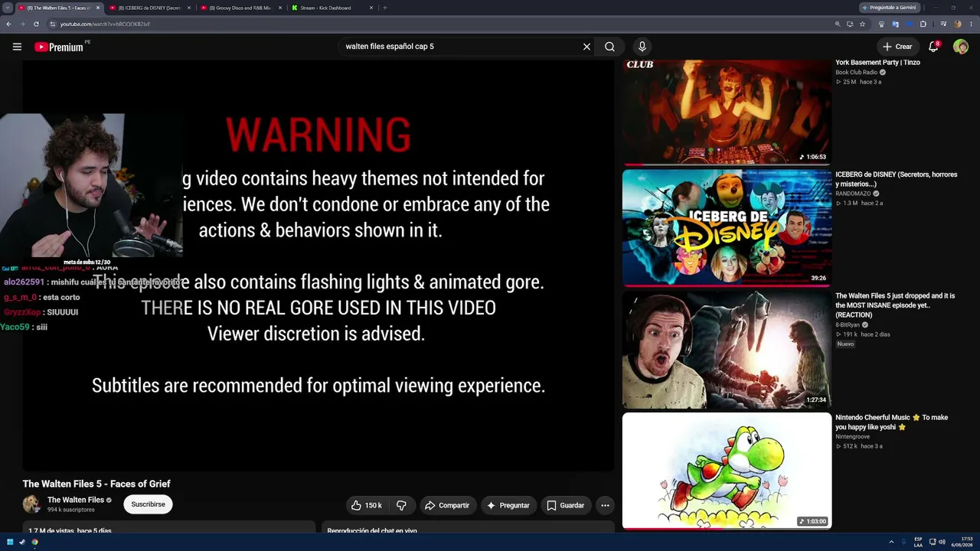
Task: Dislike the Walten Files video
Action: click(401, 505)
